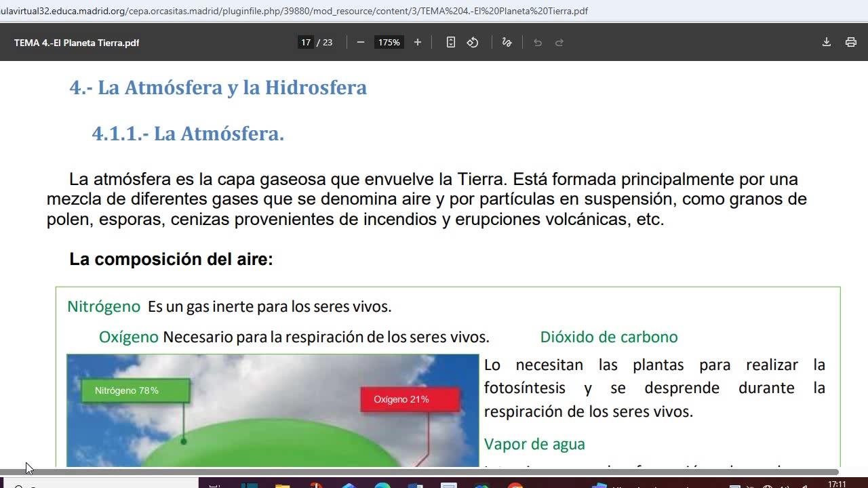This screenshot has width=868, height=488.
Task: Download the PDF file
Action: coord(827,42)
